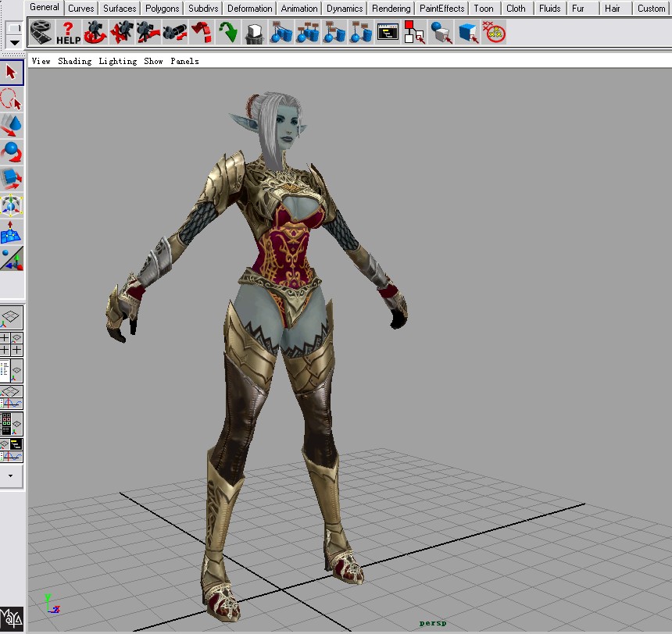672x634 pixels.
Task: Click the camera with red circular arrow icon
Action: tap(95, 33)
